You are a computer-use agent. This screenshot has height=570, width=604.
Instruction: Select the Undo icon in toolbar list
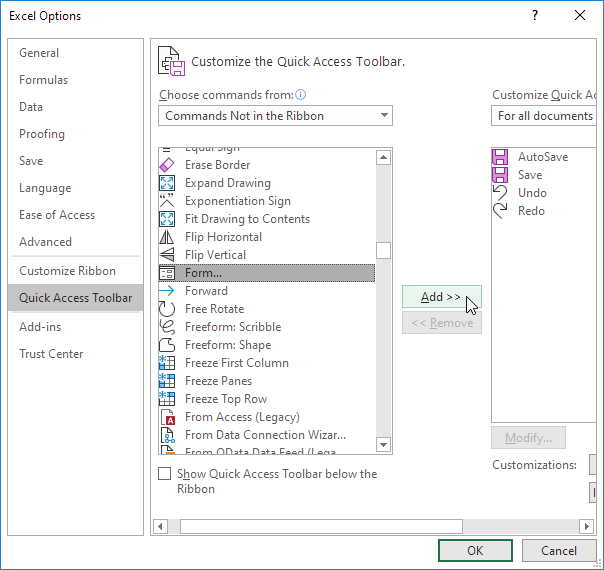[x=500, y=193]
